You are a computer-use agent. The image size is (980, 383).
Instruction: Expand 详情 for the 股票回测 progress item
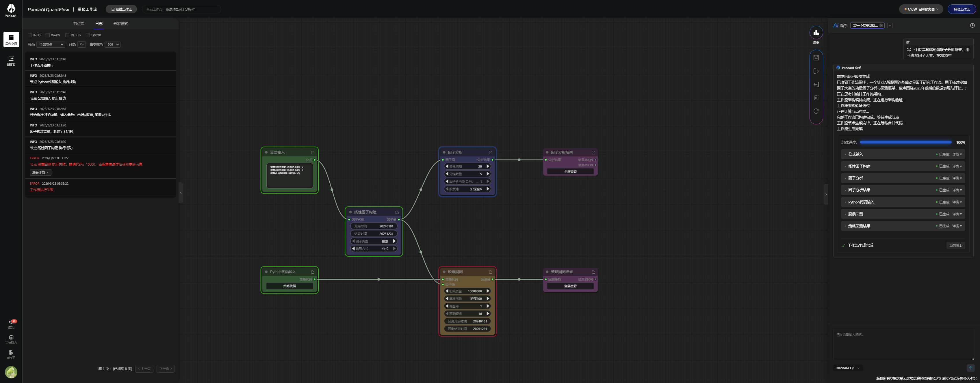[x=957, y=214]
